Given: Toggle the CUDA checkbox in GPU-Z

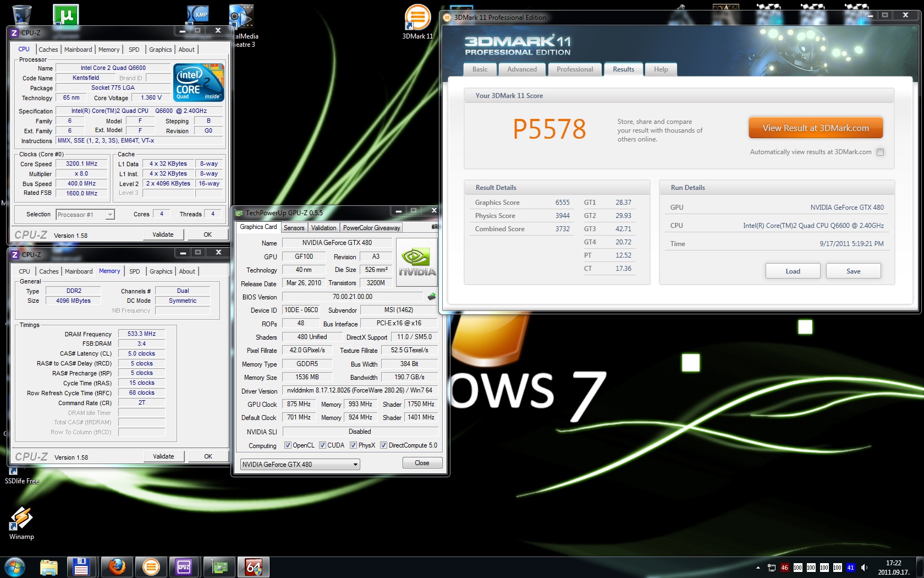Looking at the screenshot, I should 323,445.
